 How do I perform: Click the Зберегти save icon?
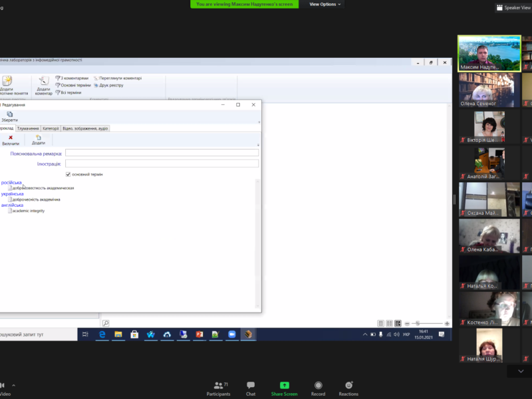point(9,115)
